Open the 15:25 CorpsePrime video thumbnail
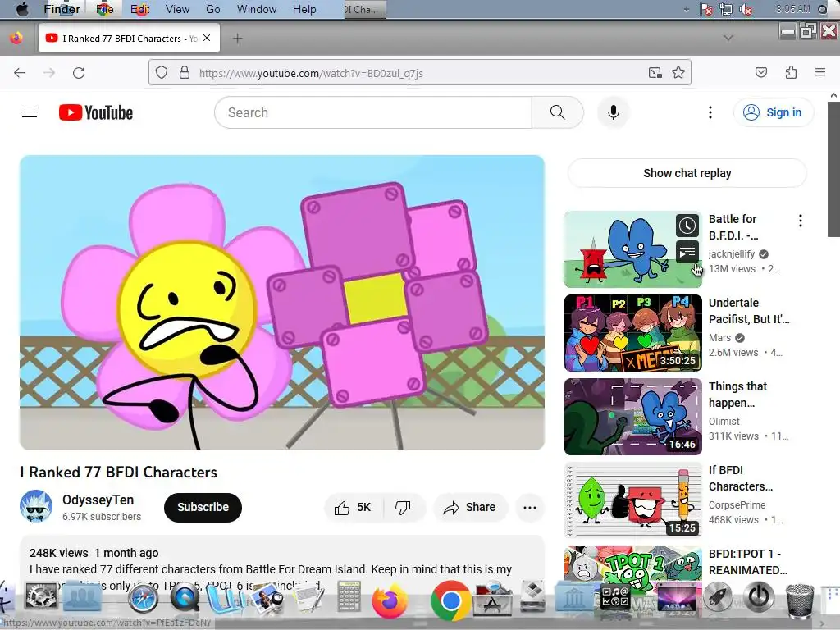840x630 pixels. tap(633, 500)
